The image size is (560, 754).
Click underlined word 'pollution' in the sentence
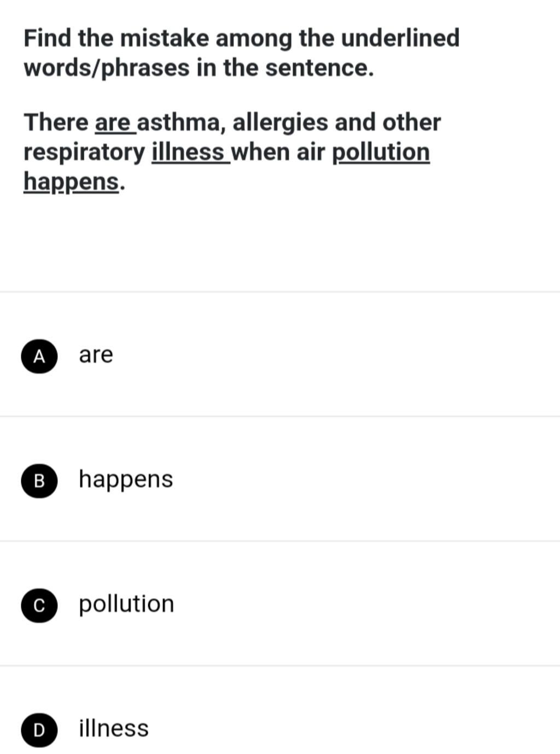tap(381, 152)
